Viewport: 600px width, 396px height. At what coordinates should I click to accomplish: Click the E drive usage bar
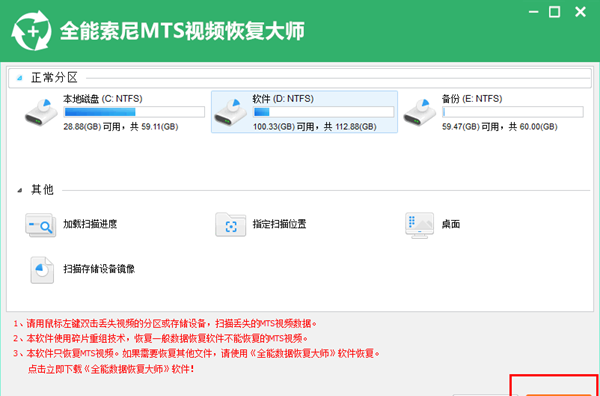tap(513, 112)
